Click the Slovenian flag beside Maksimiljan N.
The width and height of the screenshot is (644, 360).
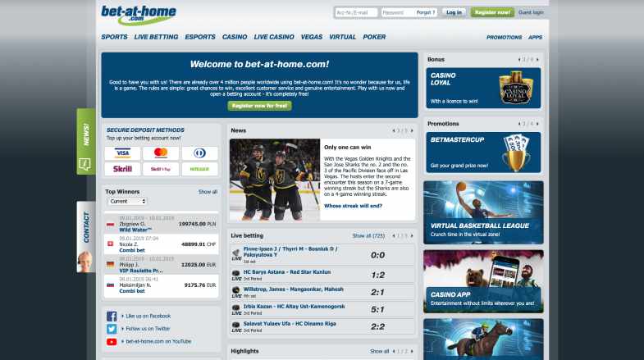[110, 285]
